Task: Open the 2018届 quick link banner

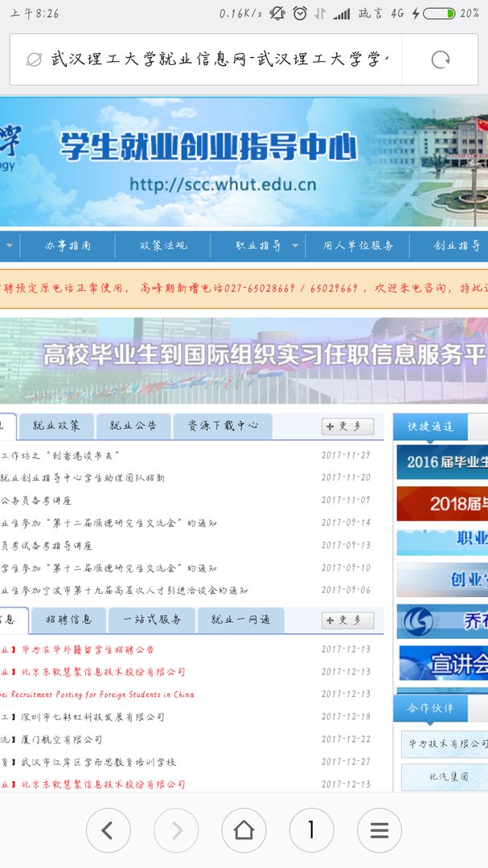Action: pos(442,504)
